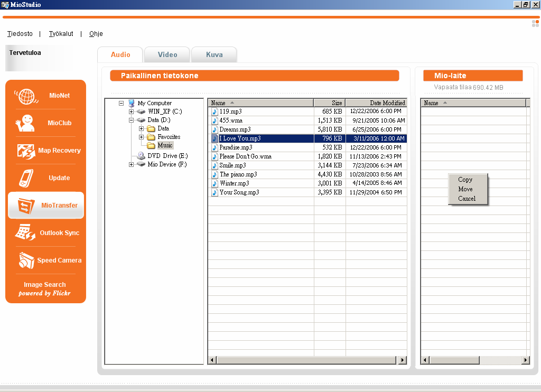The width and height of the screenshot is (541, 392).
Task: Collapse the My Computer tree node
Action: tap(121, 103)
